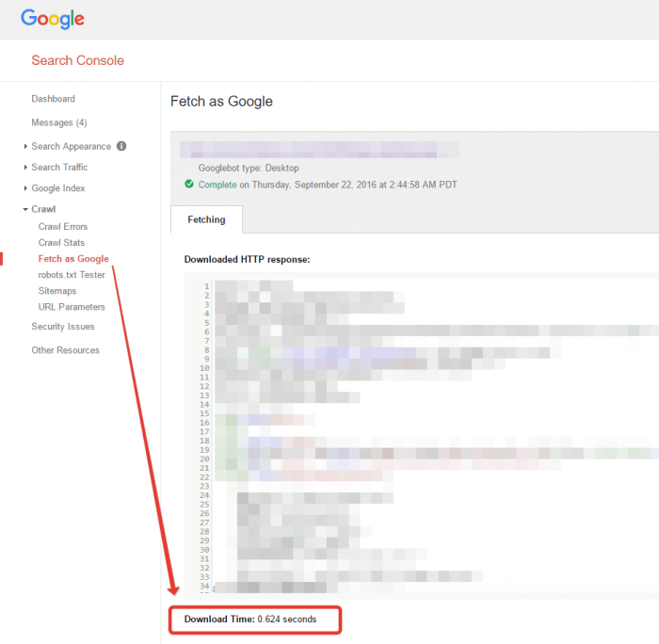Open the Search Console home link

(x=78, y=60)
